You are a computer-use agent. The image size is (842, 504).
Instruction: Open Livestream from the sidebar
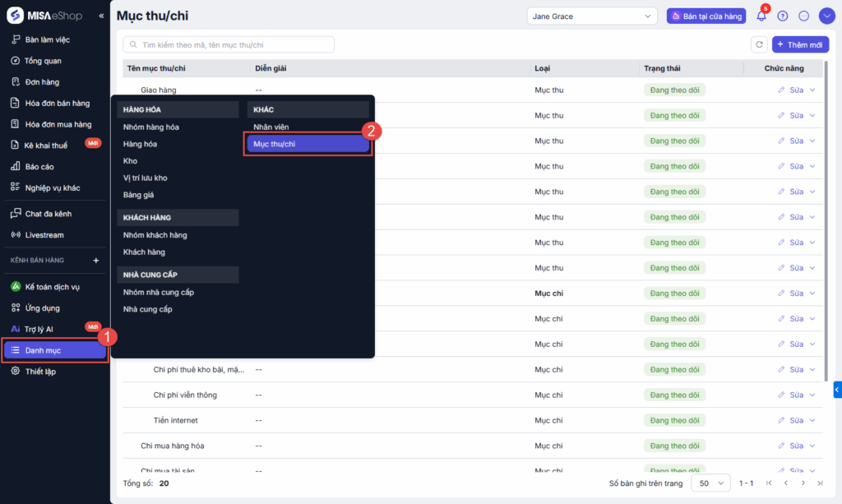44,235
